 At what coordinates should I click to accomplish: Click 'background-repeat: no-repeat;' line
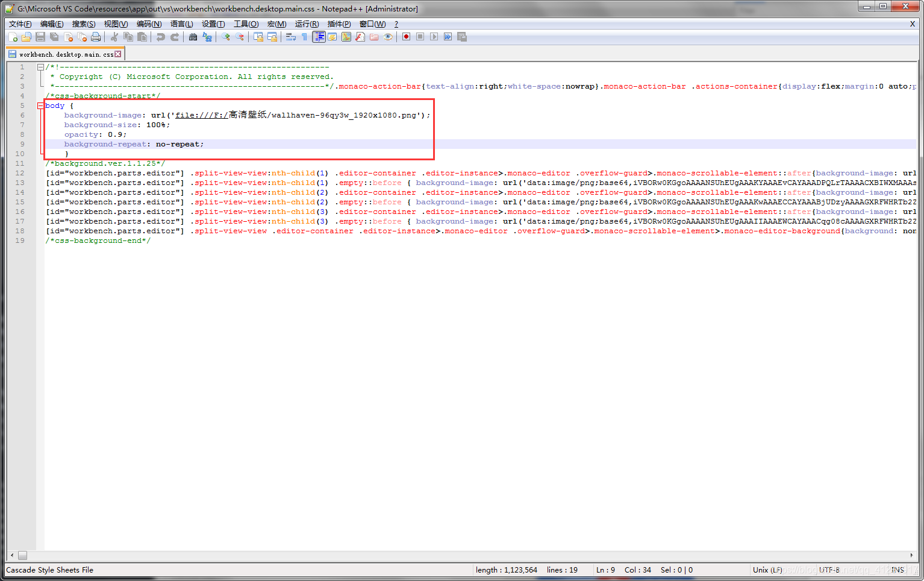[x=134, y=144]
